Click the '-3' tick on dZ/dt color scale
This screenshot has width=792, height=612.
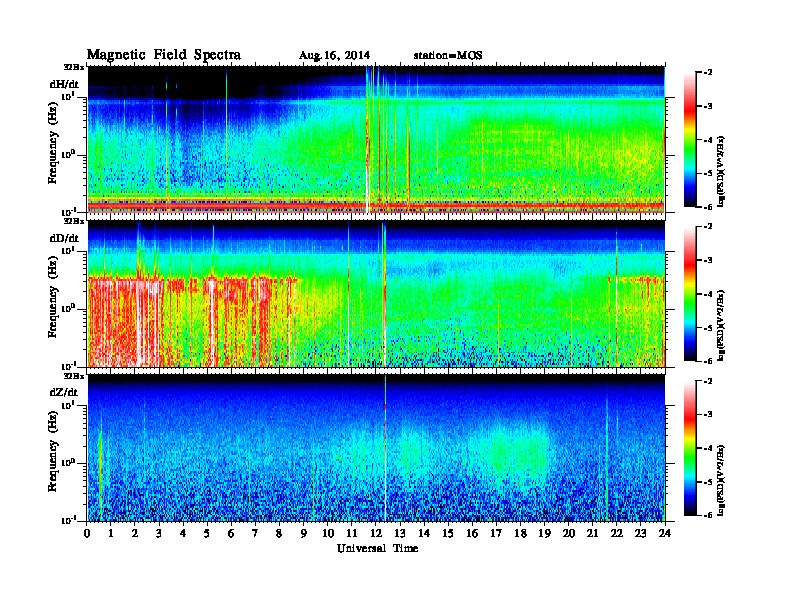click(x=708, y=414)
